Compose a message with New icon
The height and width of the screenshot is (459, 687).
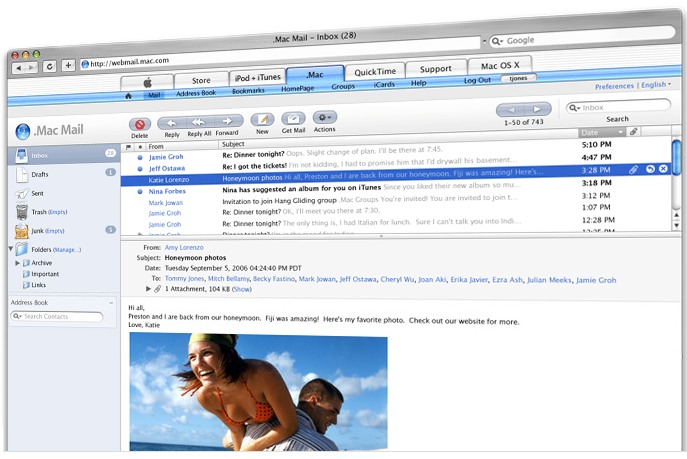pyautogui.click(x=262, y=120)
